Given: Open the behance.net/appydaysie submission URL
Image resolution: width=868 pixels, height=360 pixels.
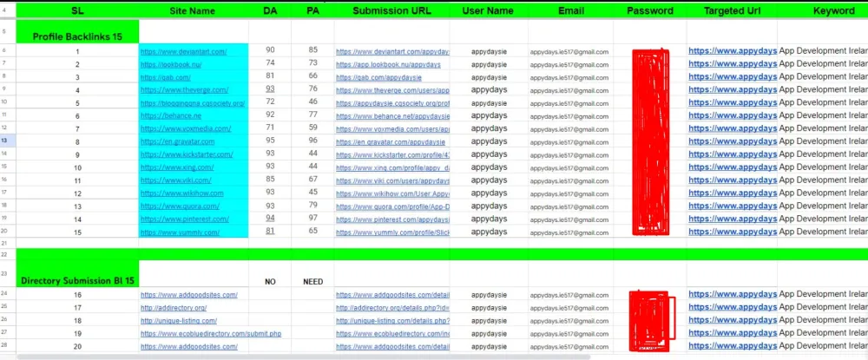Looking at the screenshot, I should coord(392,116).
